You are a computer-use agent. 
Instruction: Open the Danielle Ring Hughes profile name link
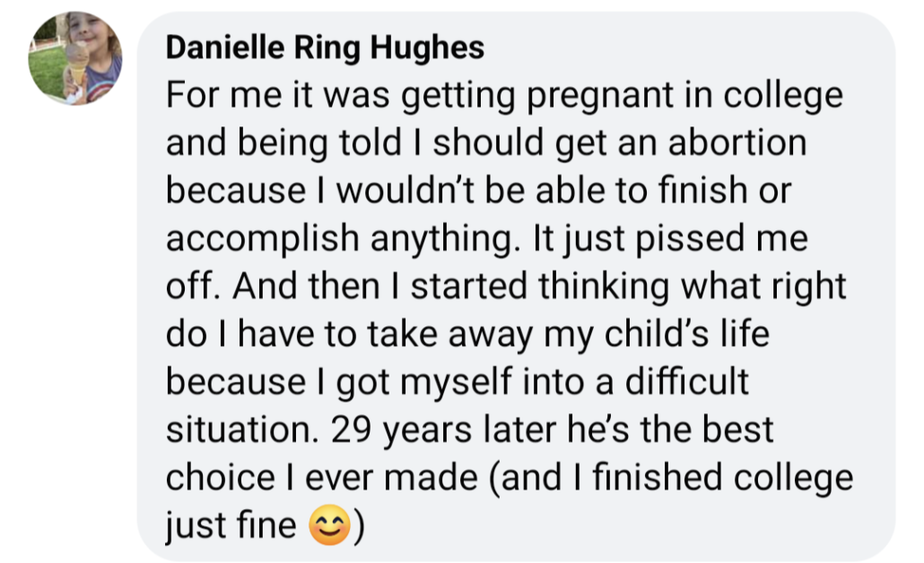click(325, 48)
